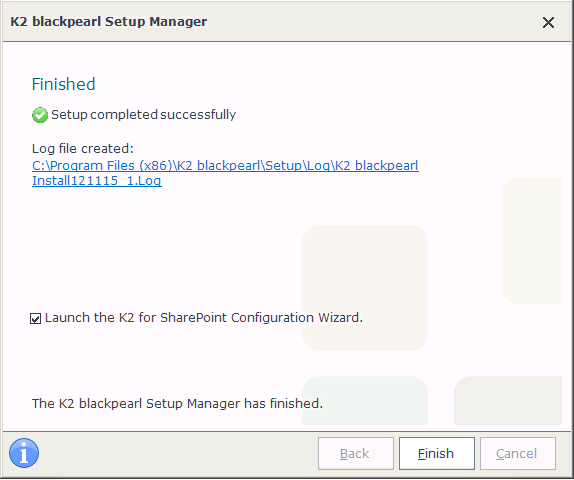Click 'The K2 blackpearl Setup Manager has finished' text

(x=177, y=403)
